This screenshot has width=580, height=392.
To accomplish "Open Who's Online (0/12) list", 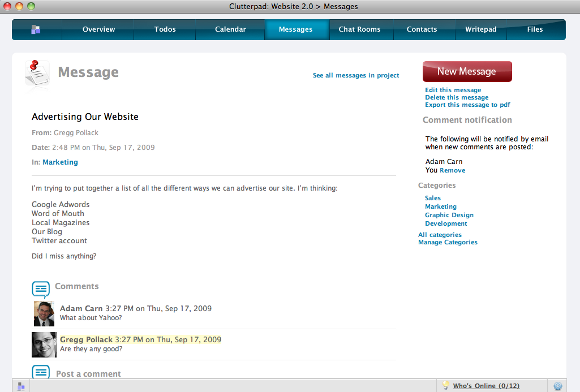I will point(486,386).
